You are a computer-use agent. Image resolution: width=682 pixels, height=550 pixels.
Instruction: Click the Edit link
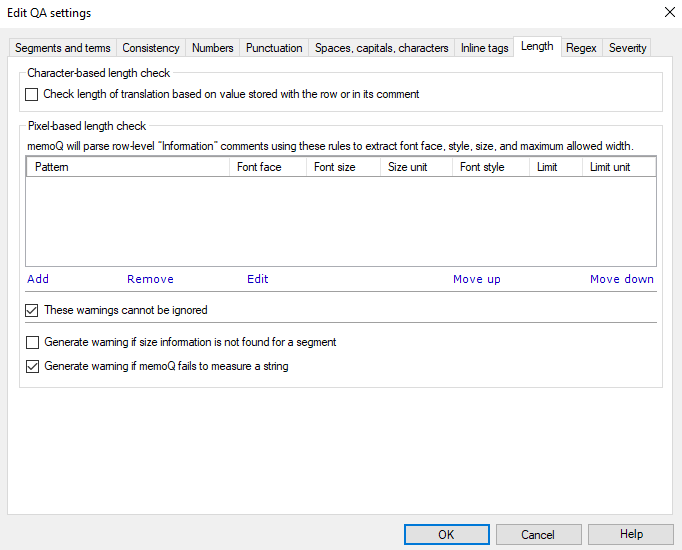pos(257,279)
